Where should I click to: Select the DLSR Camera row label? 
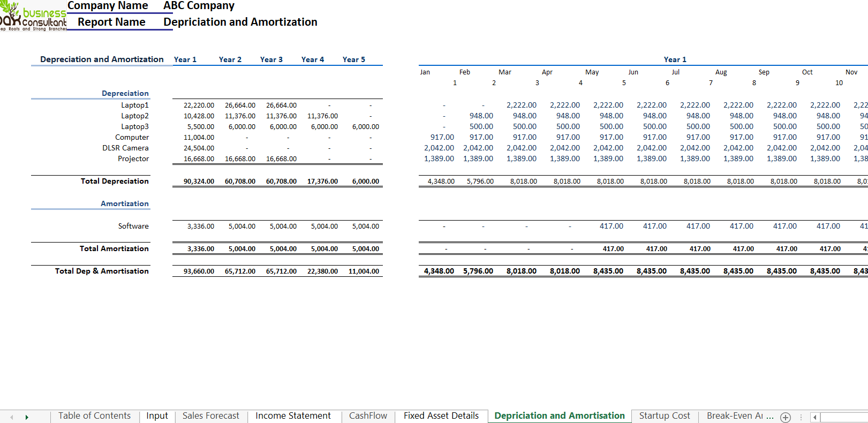125,148
